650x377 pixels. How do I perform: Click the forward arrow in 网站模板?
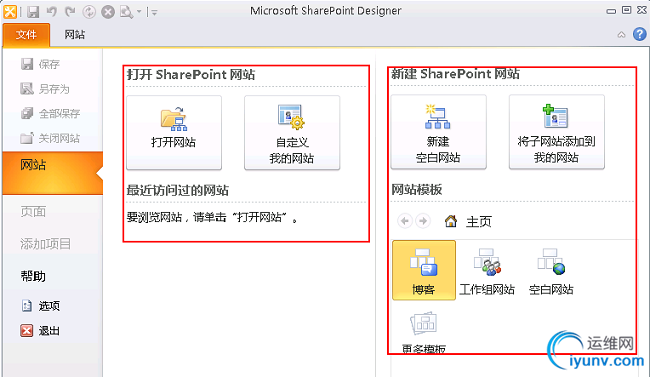click(423, 221)
